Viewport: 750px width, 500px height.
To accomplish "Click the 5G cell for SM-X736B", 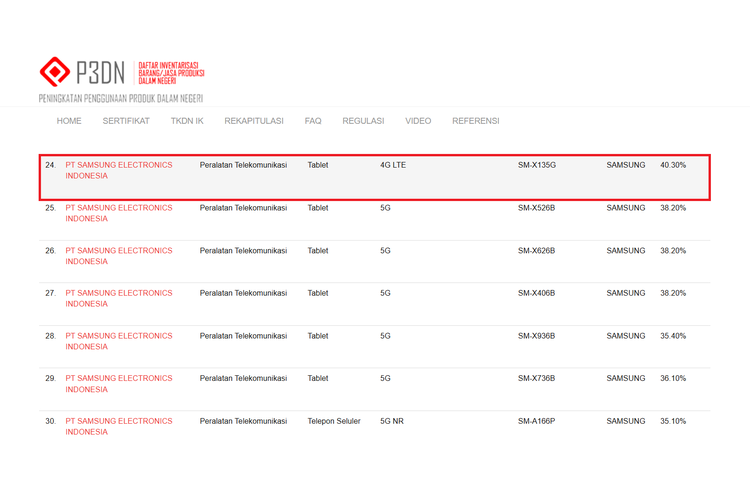I will (385, 378).
